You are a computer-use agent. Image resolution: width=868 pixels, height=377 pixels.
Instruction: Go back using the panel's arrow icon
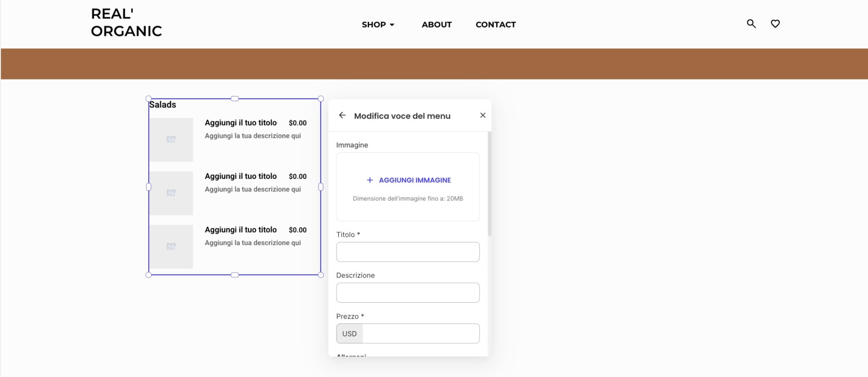point(342,115)
